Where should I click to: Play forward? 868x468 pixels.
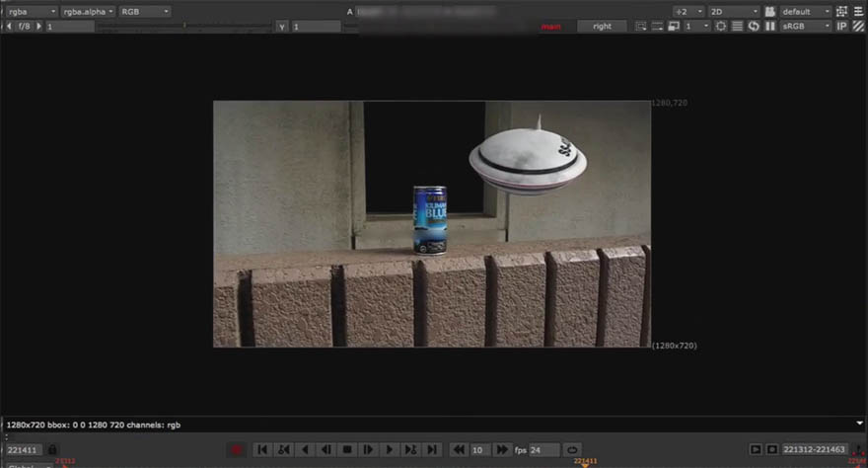pos(390,449)
